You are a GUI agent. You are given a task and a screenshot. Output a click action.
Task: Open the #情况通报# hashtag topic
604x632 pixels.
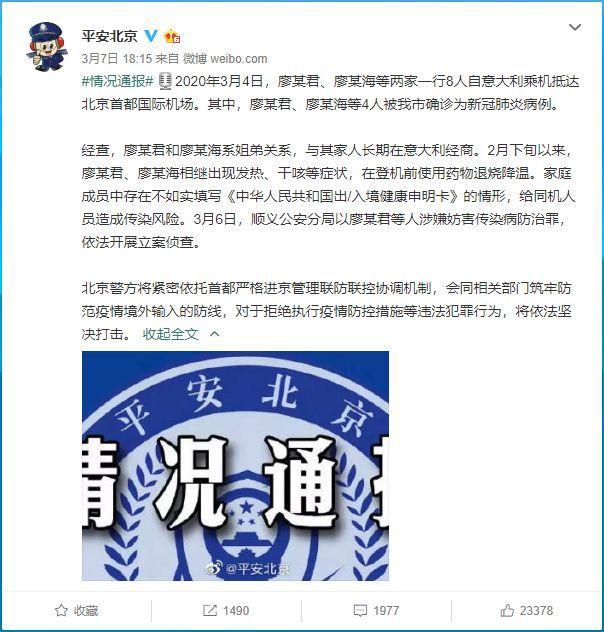point(118,81)
